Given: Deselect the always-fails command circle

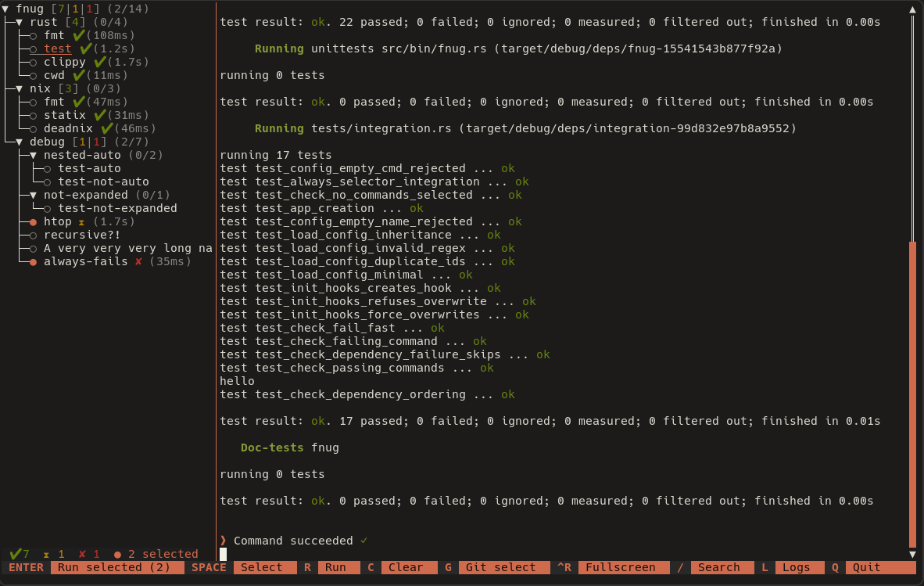Looking at the screenshot, I should (x=33, y=262).
